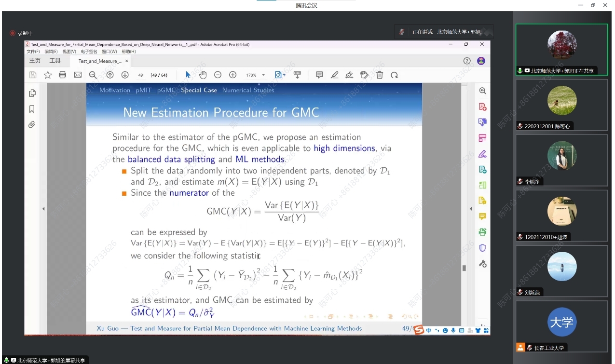Open the Fill & Sign tool in right pane
This screenshot has width=615, height=364.
coord(482,154)
